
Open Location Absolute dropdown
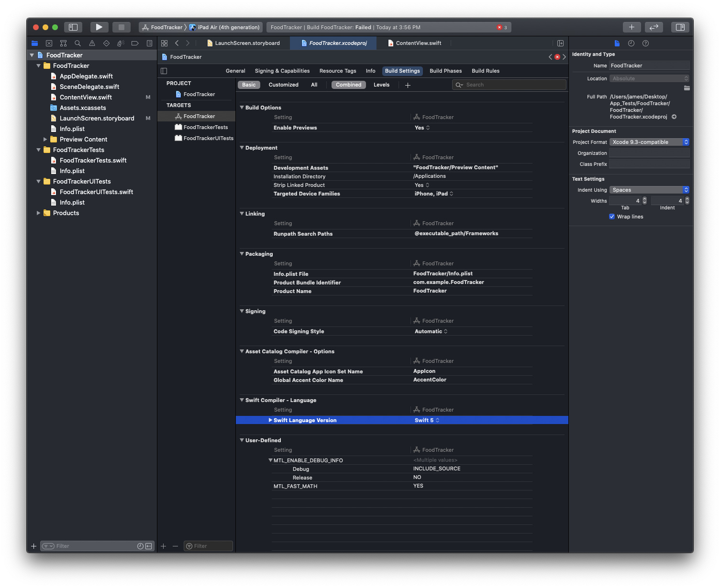coord(649,78)
